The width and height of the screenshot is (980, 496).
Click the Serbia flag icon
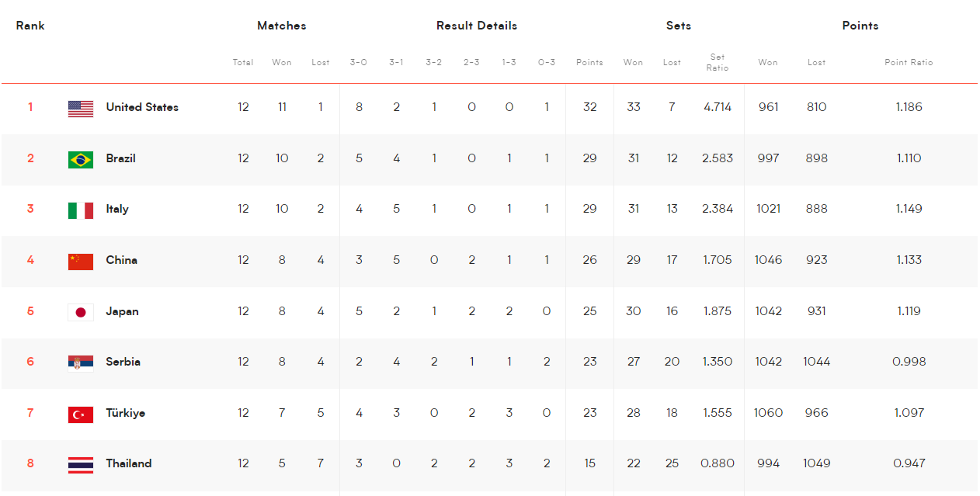[x=81, y=362]
